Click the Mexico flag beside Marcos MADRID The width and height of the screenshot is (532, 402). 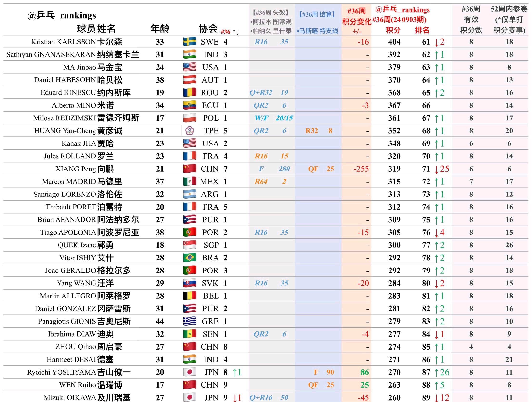pyautogui.click(x=190, y=182)
